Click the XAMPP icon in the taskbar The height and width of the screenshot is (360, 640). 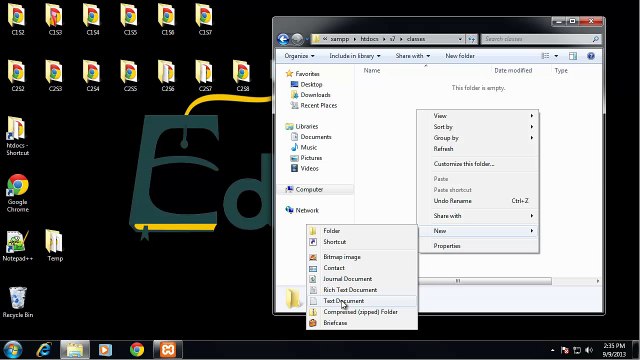tap(168, 350)
